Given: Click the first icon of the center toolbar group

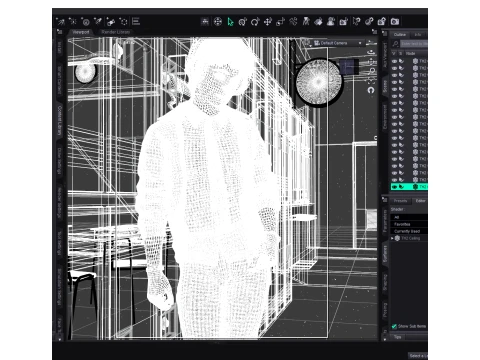Looking at the screenshot, I should pyautogui.click(x=205, y=22).
